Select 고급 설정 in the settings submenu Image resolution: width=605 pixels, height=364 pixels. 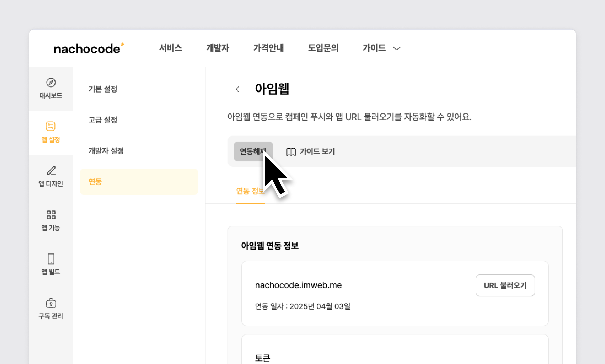coord(103,120)
